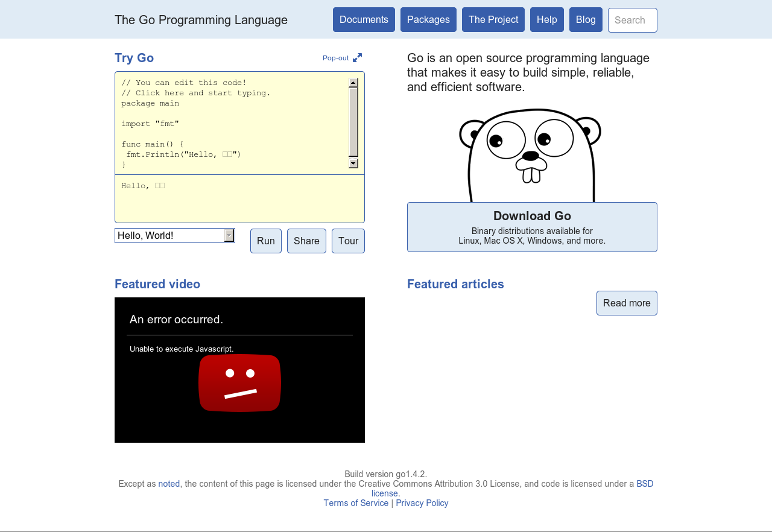
Task: Click the '// You can edit this code!' comment
Action: 184,83
